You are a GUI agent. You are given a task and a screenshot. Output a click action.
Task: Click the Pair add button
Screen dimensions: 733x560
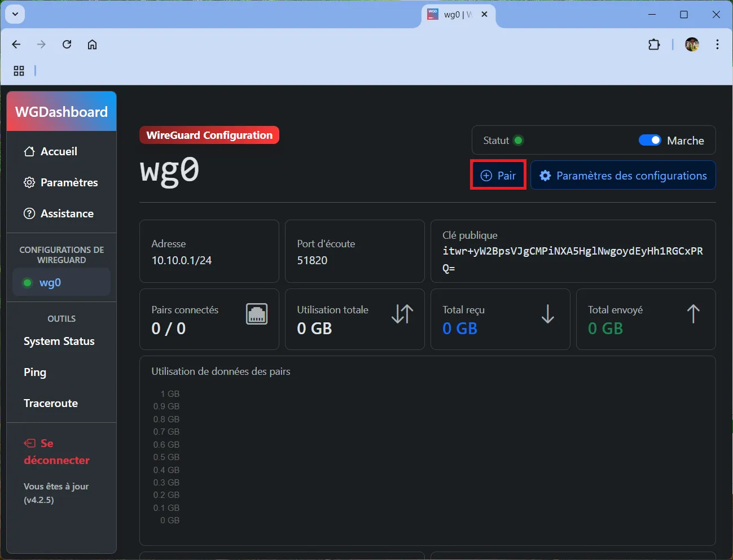pos(498,175)
